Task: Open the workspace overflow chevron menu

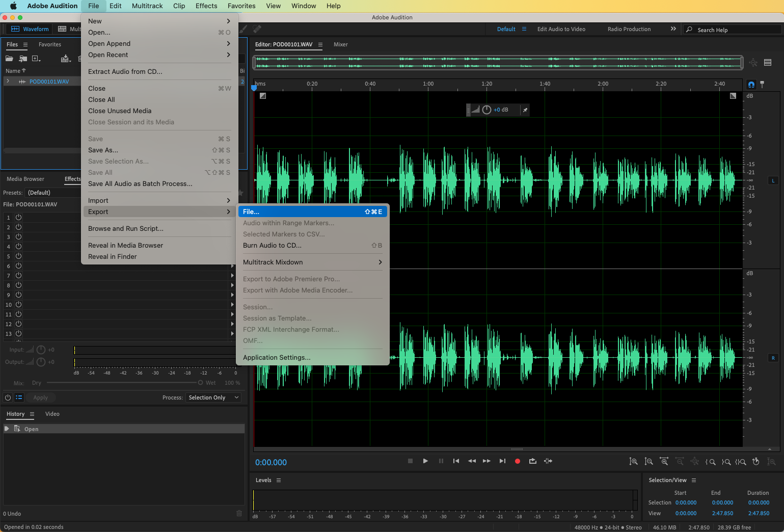Action: [x=673, y=29]
